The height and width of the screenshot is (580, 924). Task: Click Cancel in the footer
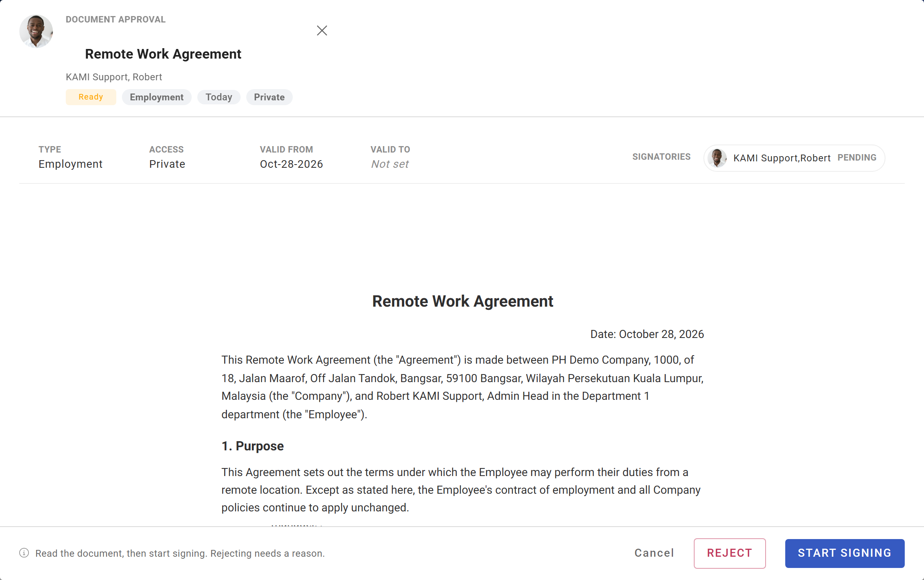(x=654, y=553)
